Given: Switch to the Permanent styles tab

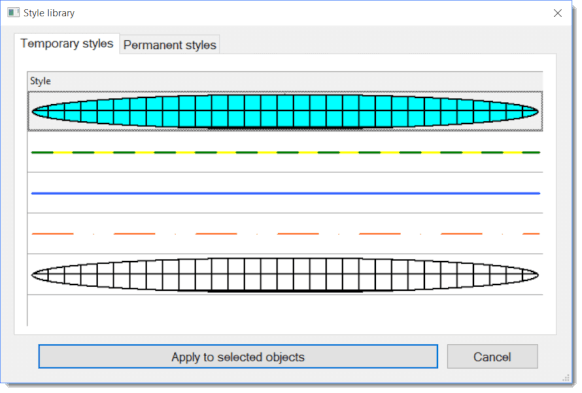Looking at the screenshot, I should pos(170,45).
